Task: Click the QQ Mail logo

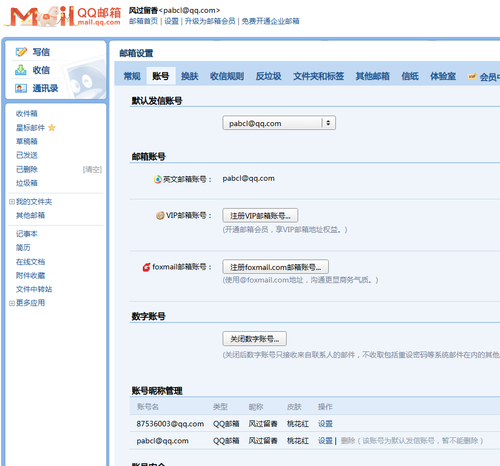Action: pos(63,16)
